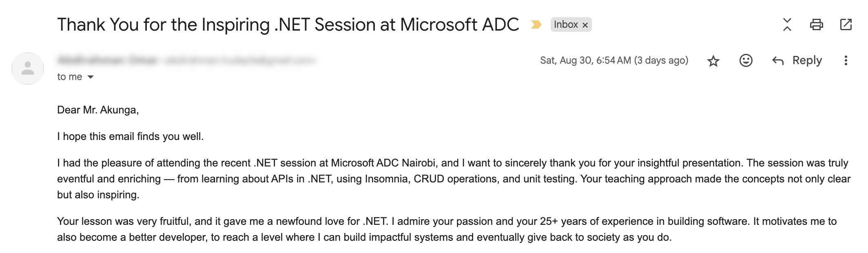The height and width of the screenshot is (253, 868).
Task: Click the Sat, Aug 30 timestamp
Action: coord(614,60)
